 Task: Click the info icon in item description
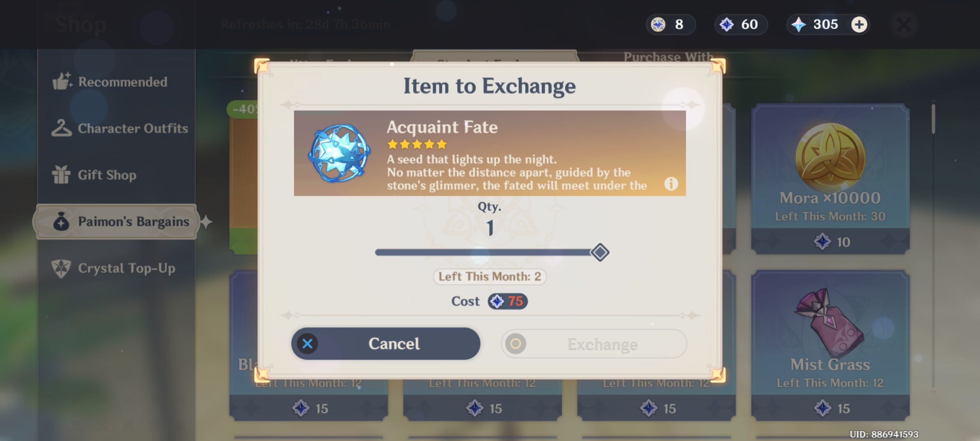pos(671,184)
